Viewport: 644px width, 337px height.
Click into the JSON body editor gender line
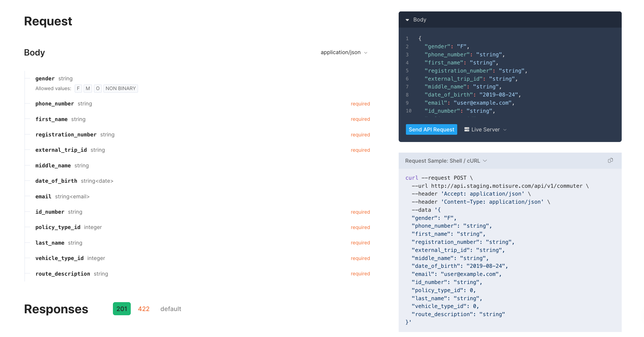tap(447, 47)
